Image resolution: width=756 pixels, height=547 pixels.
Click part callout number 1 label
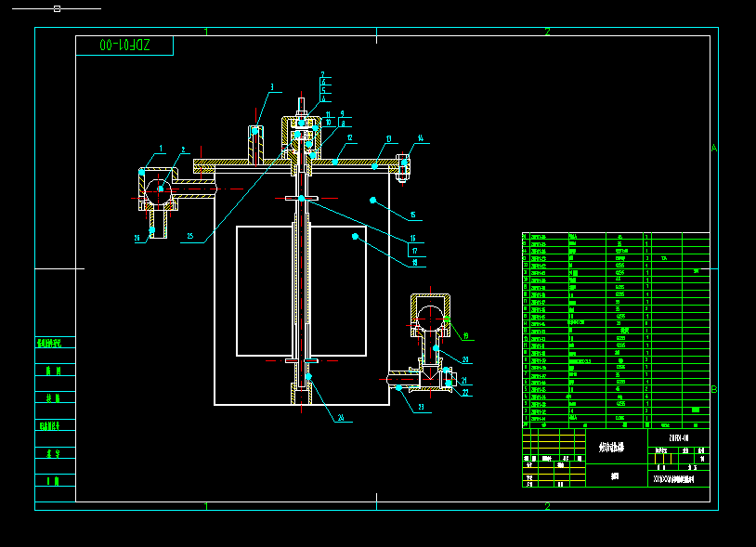coord(161,148)
